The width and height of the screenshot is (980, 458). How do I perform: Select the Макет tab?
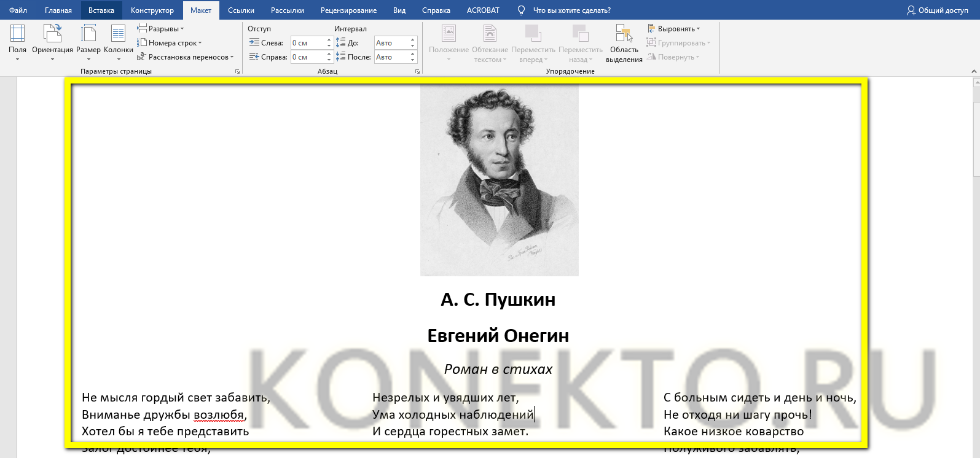(201, 10)
